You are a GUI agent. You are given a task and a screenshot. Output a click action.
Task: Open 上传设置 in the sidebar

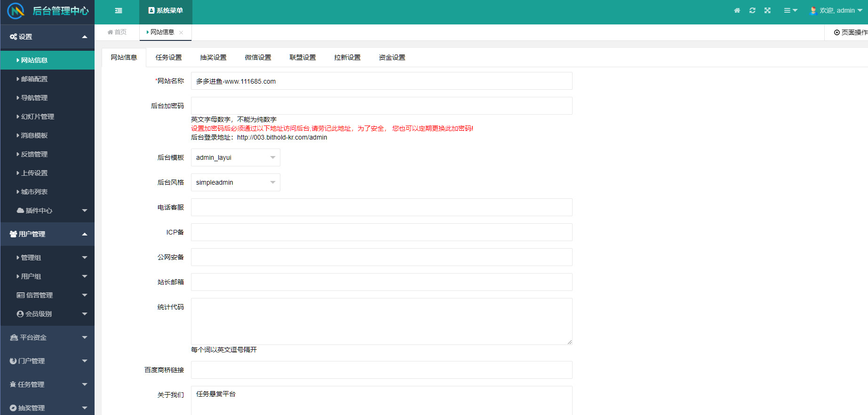pyautogui.click(x=47, y=173)
